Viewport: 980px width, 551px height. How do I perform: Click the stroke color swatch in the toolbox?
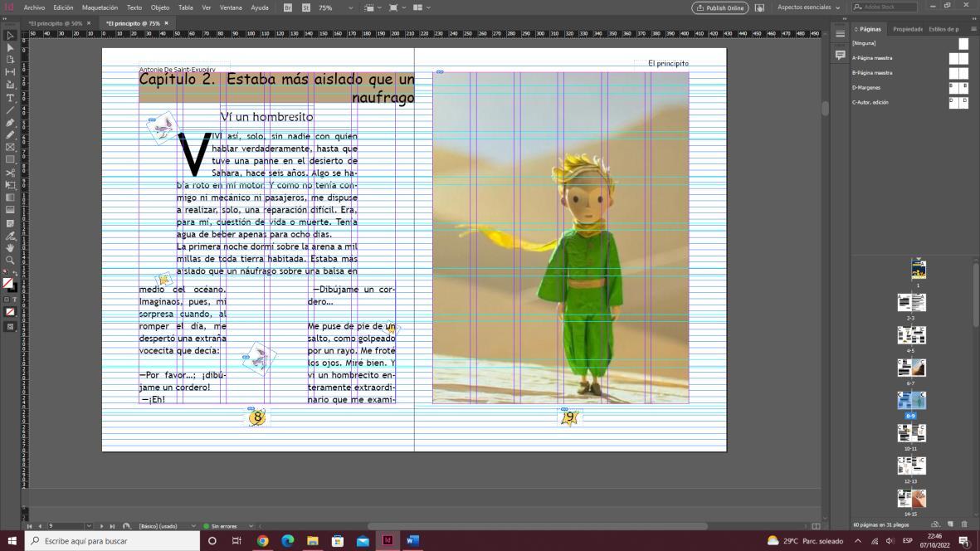tap(13, 288)
